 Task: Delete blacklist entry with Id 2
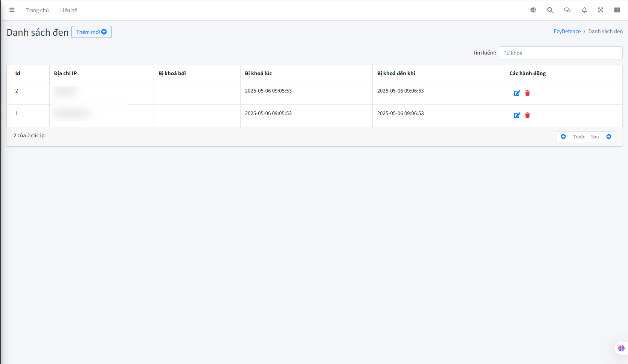pos(527,93)
